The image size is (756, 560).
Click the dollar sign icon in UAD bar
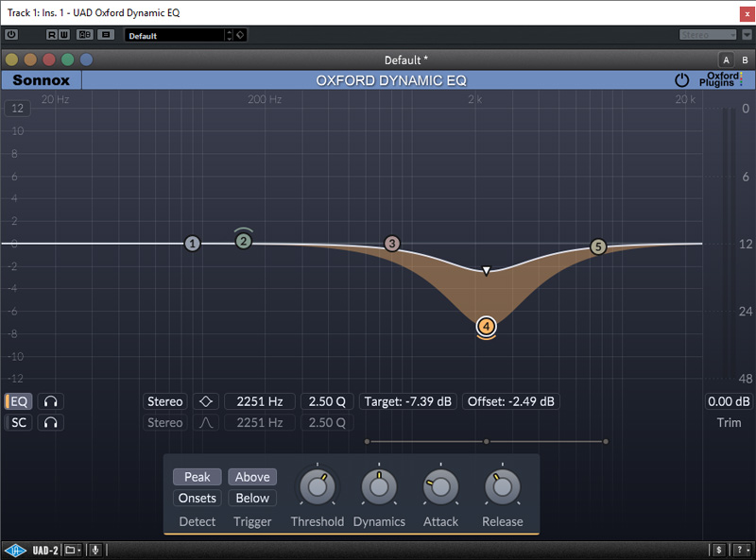(719, 550)
